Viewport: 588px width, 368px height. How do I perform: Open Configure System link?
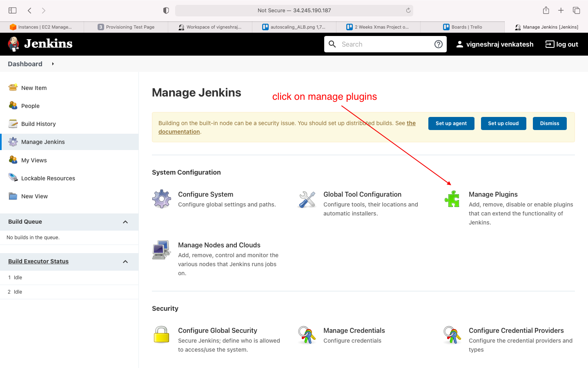pos(206,194)
